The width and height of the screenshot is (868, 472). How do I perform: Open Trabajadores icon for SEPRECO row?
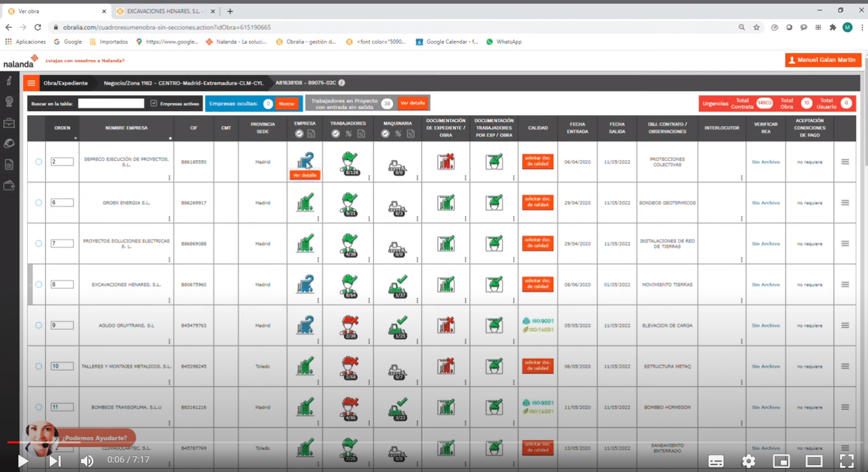[x=350, y=161]
